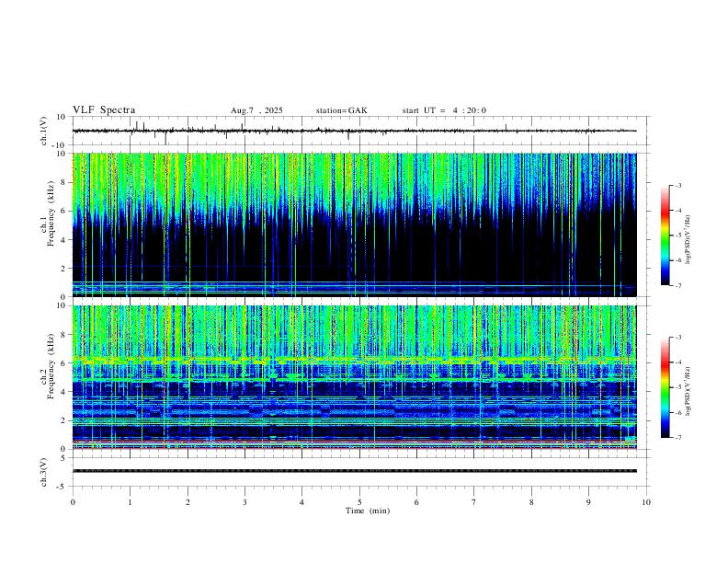Viewport: 728px width, 563px height.
Task: Click the ch.3 black trace band
Action: click(355, 471)
